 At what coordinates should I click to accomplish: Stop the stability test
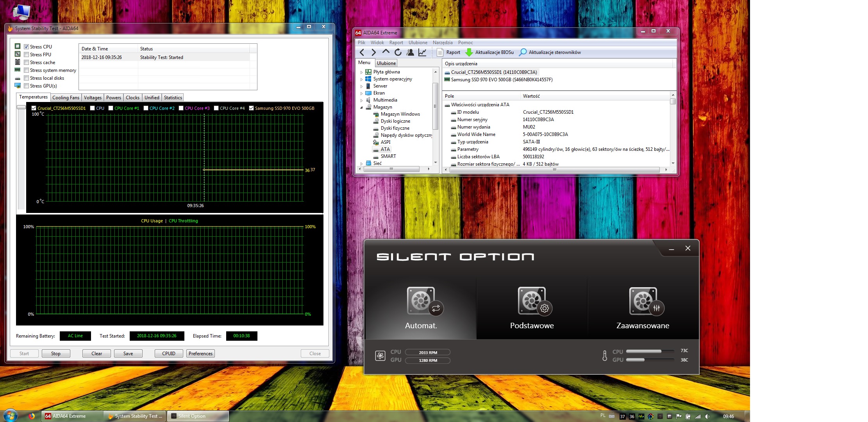56,354
